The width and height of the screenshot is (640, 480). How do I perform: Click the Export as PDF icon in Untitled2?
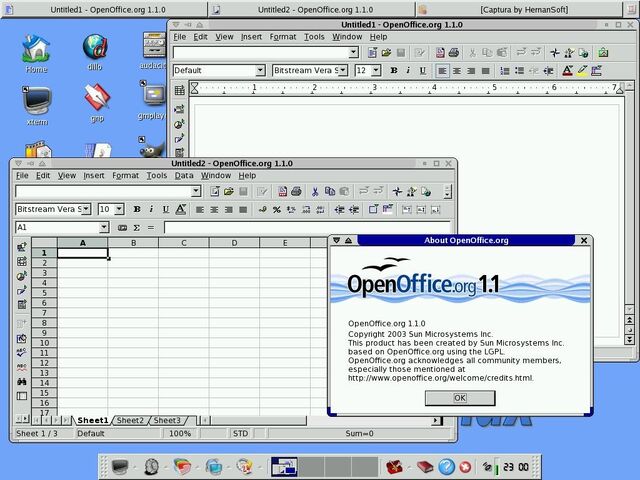click(282, 191)
